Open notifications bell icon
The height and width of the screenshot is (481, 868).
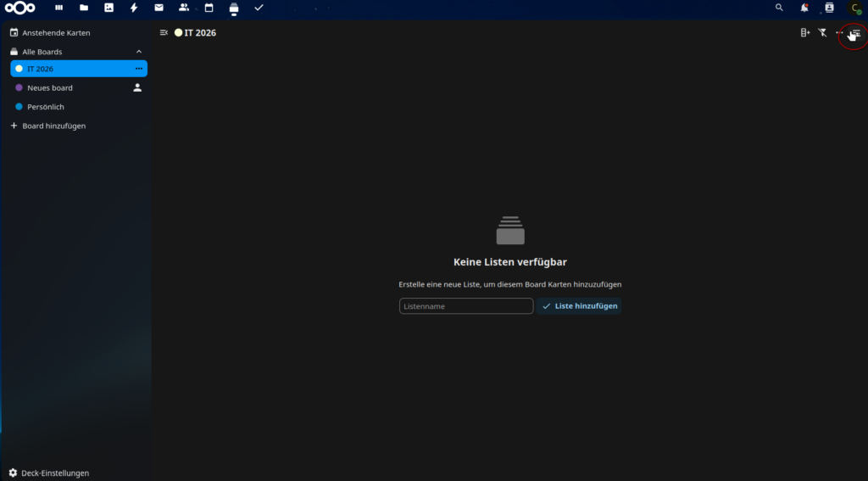click(804, 8)
